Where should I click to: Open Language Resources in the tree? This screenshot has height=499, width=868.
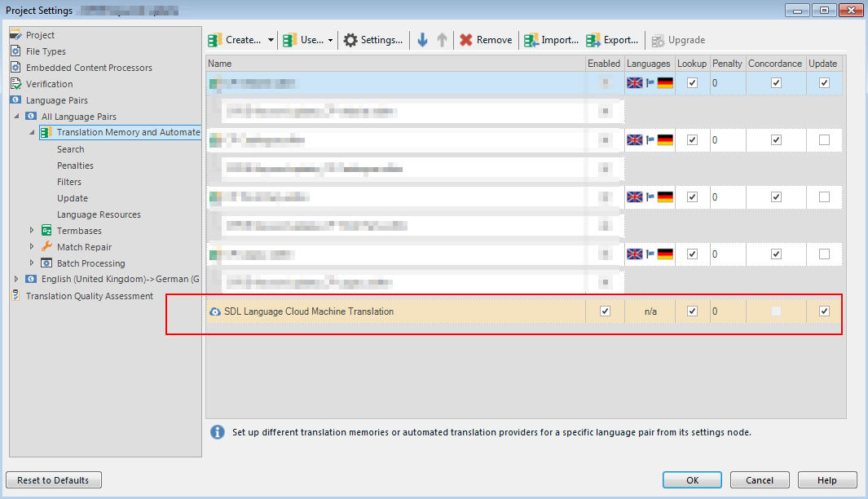pyautogui.click(x=99, y=214)
